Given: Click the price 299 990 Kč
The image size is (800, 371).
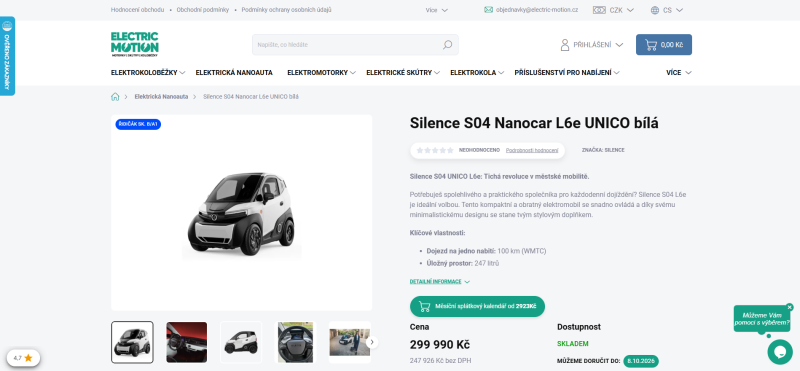Looking at the screenshot, I should (x=439, y=344).
